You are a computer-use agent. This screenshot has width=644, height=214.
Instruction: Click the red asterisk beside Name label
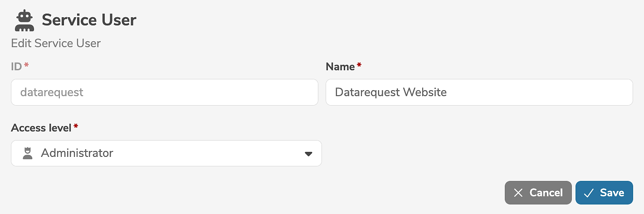click(359, 66)
